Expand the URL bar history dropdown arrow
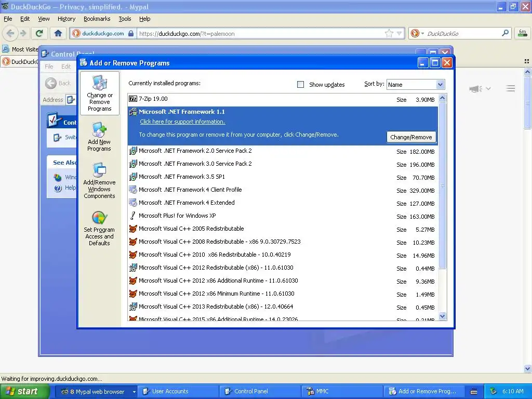Viewport: 532px width, 399px height. tap(400, 34)
